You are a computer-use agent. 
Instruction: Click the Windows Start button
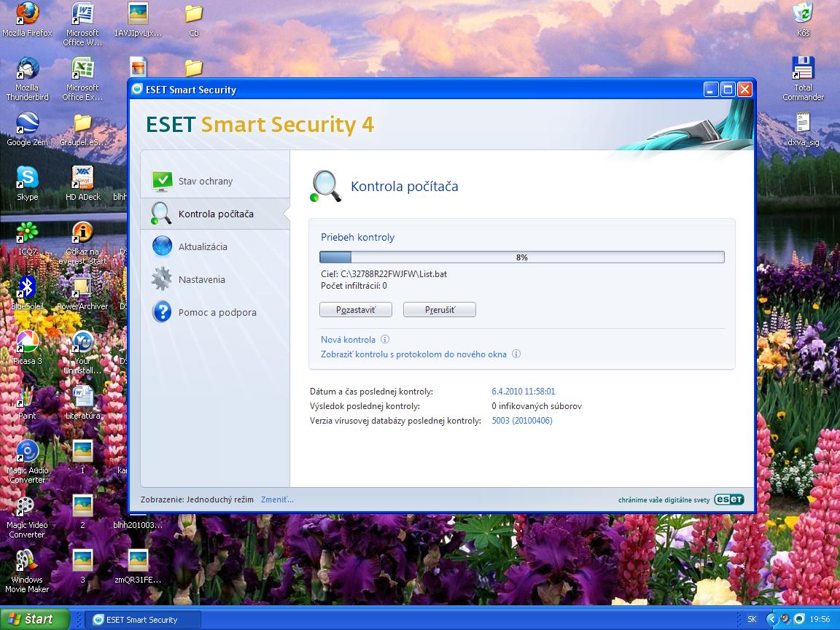(34, 619)
